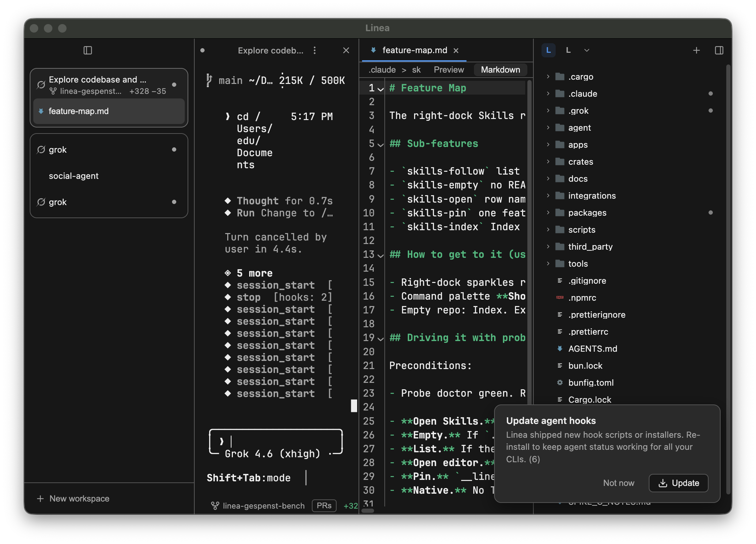Click the agent status icon on first grok
Viewport: 756px width, 544px height.
pyautogui.click(x=41, y=149)
